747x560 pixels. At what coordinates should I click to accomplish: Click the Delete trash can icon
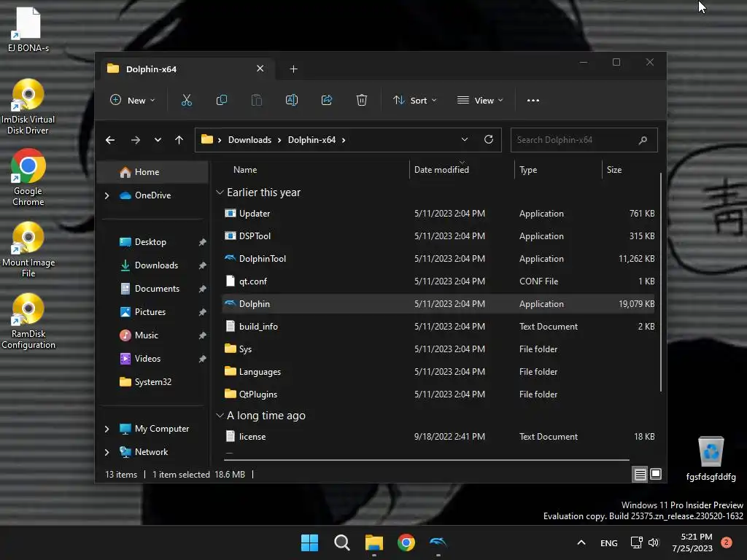pos(362,100)
